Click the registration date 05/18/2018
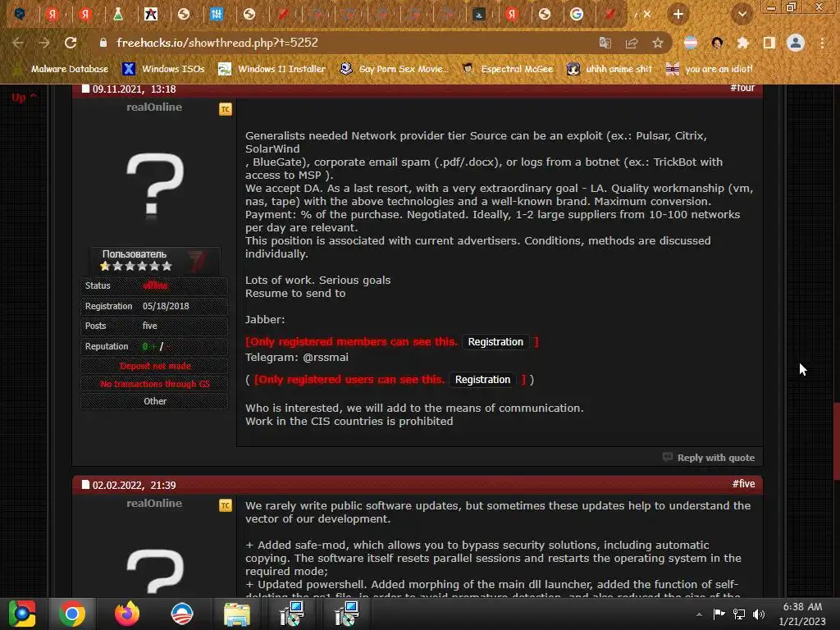The image size is (840, 630). [x=166, y=307]
